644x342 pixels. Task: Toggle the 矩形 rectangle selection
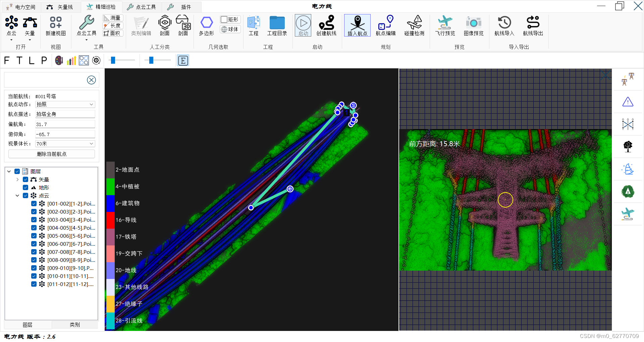coord(230,19)
